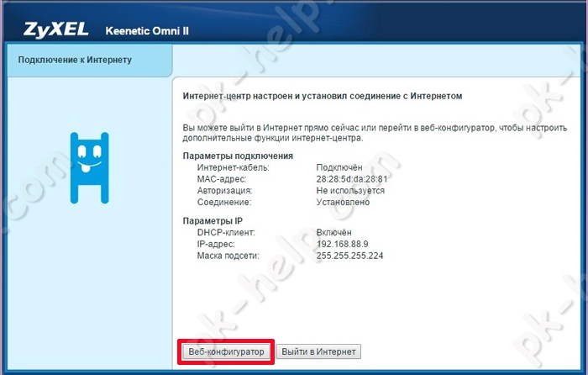
Task: Click the ZyXEL logo
Action: point(56,29)
